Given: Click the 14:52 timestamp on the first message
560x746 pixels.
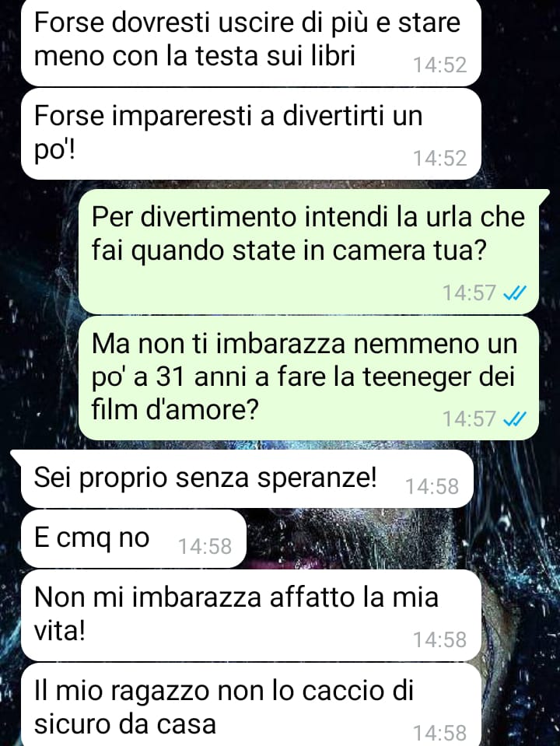Looking at the screenshot, I should click(440, 65).
